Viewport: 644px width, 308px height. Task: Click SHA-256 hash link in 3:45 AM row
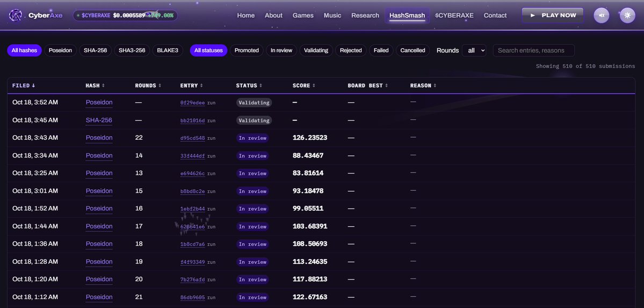(99, 120)
